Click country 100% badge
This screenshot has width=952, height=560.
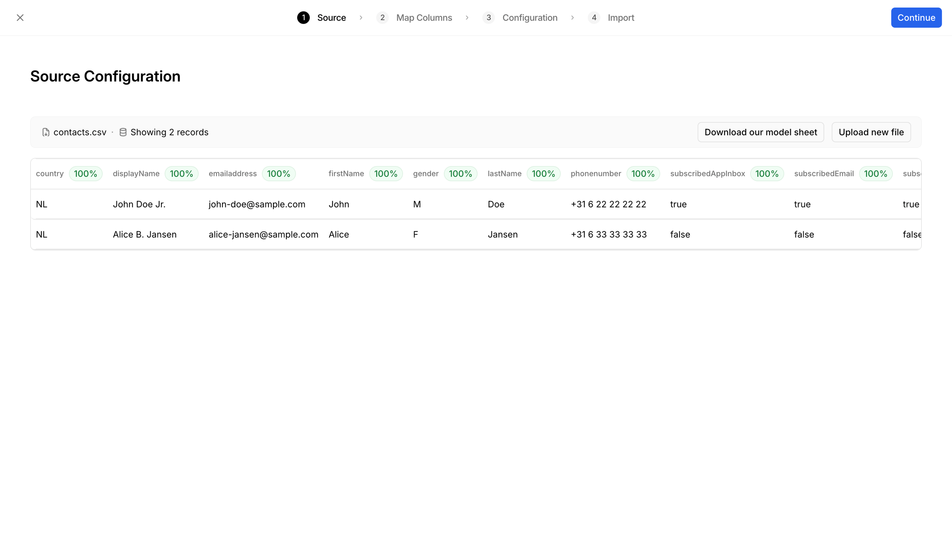[x=86, y=174]
